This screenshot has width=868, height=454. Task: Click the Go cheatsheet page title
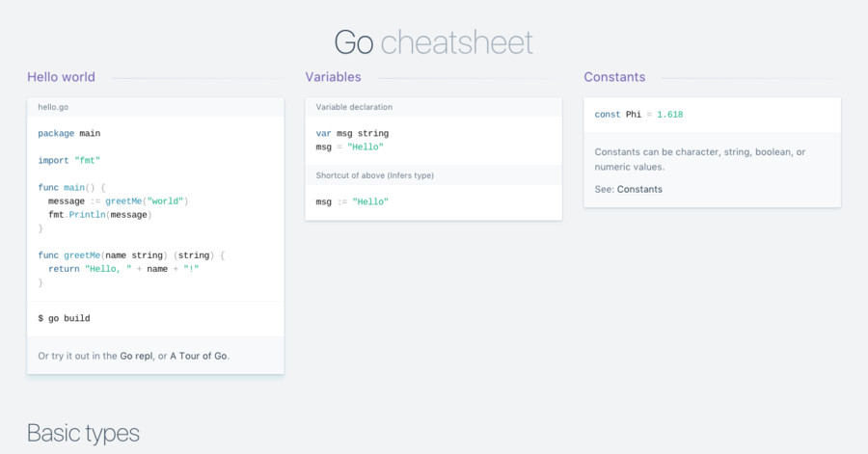point(433,41)
